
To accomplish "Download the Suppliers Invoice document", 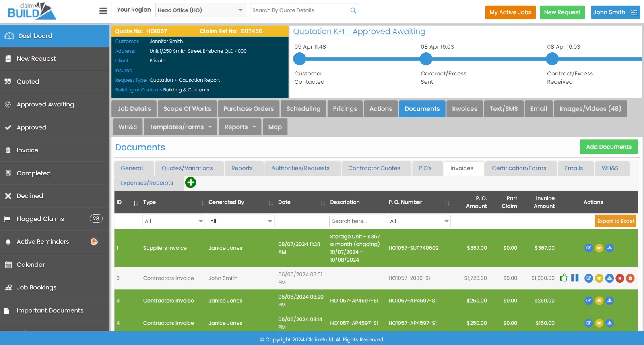I will point(609,248).
